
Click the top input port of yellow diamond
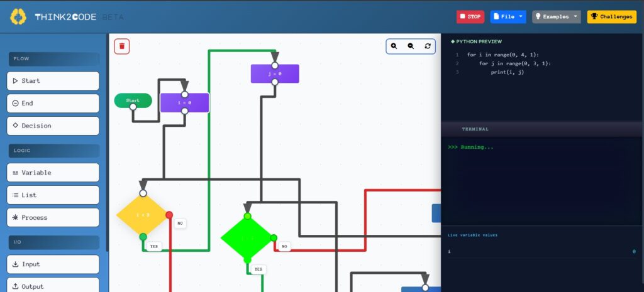143,193
